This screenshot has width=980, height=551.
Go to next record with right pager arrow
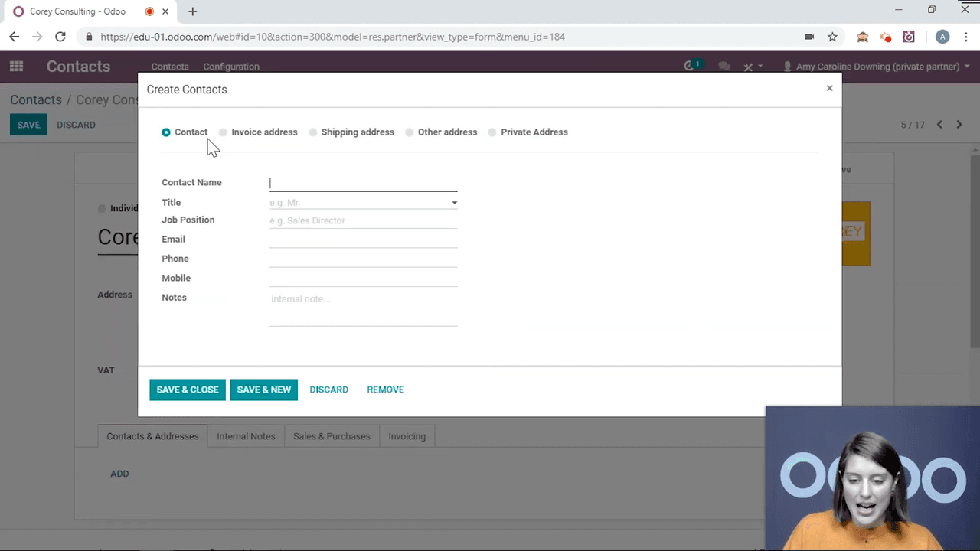pos(959,124)
